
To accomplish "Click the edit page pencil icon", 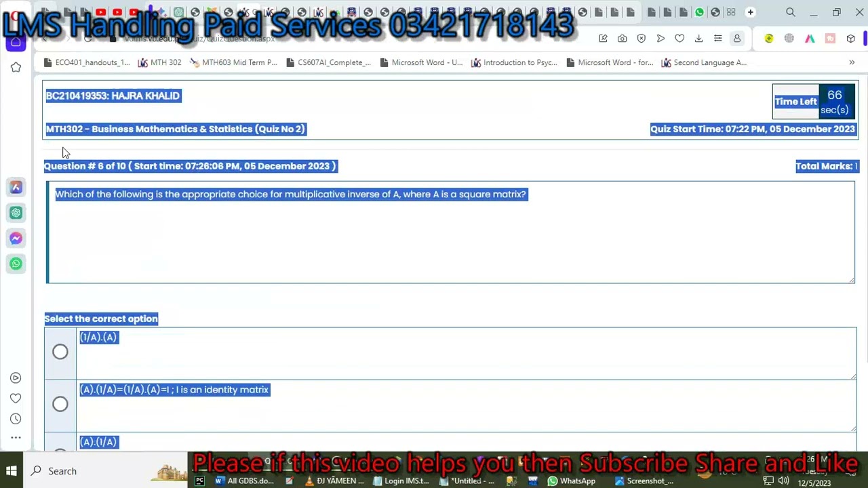I will click(x=603, y=39).
